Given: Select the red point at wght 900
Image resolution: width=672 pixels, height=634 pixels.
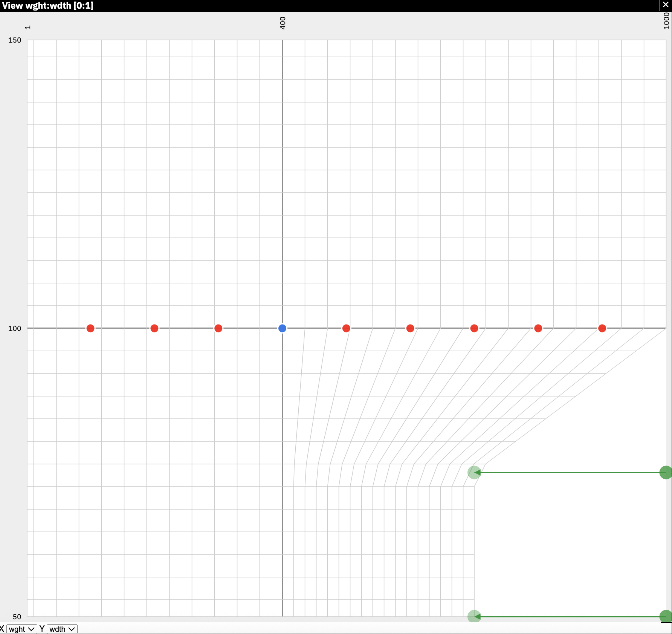Looking at the screenshot, I should pyautogui.click(x=602, y=328).
